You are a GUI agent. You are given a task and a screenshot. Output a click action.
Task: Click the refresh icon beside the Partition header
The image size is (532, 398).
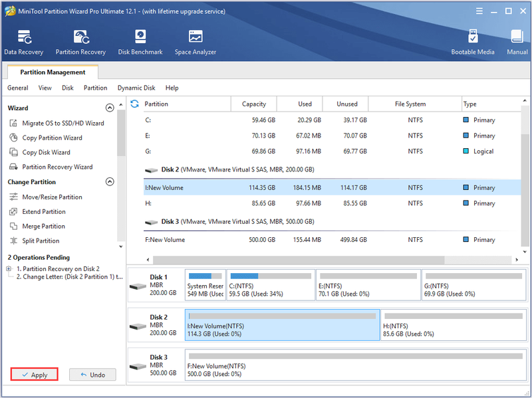[134, 104]
